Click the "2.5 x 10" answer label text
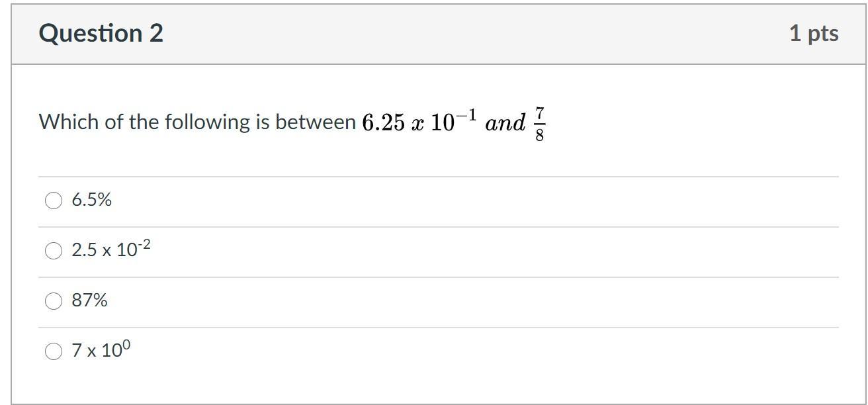The height and width of the screenshot is (405, 868). 103,251
